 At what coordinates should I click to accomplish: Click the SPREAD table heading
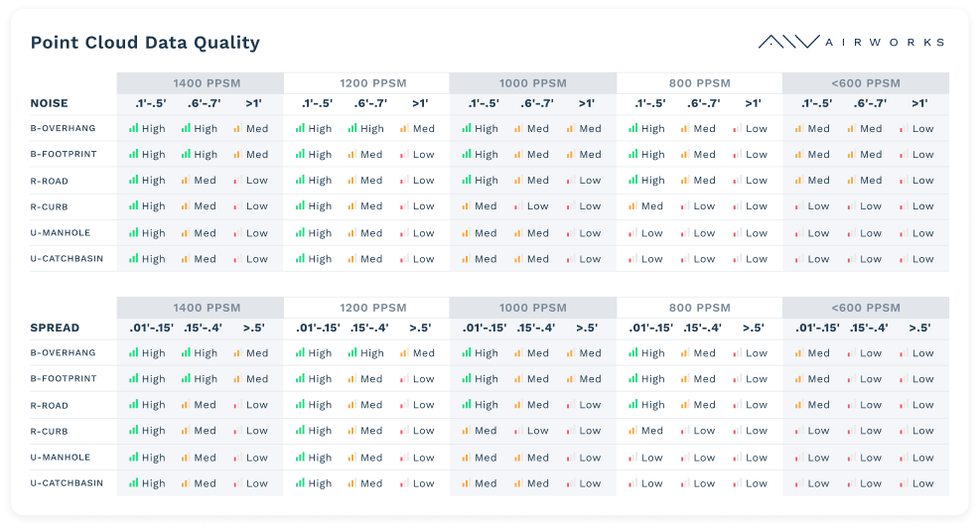[55, 328]
